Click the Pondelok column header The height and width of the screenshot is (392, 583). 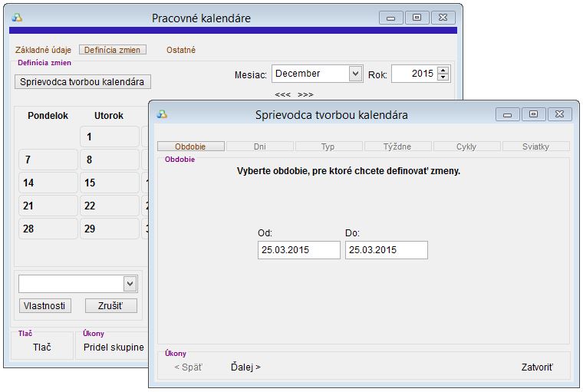[x=48, y=116]
